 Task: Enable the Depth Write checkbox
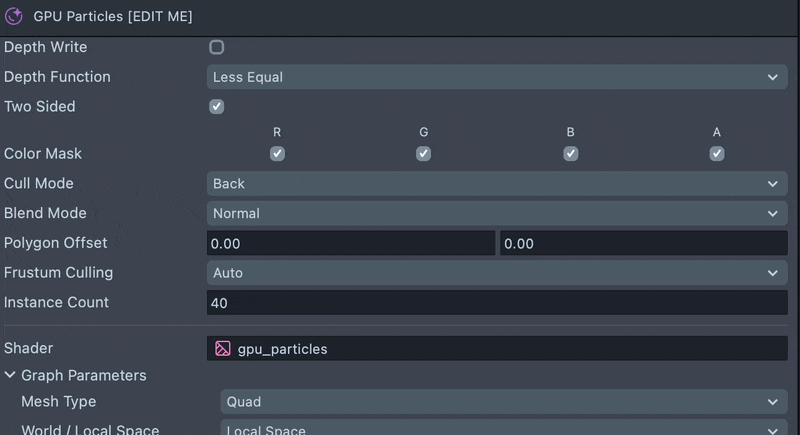click(x=217, y=47)
